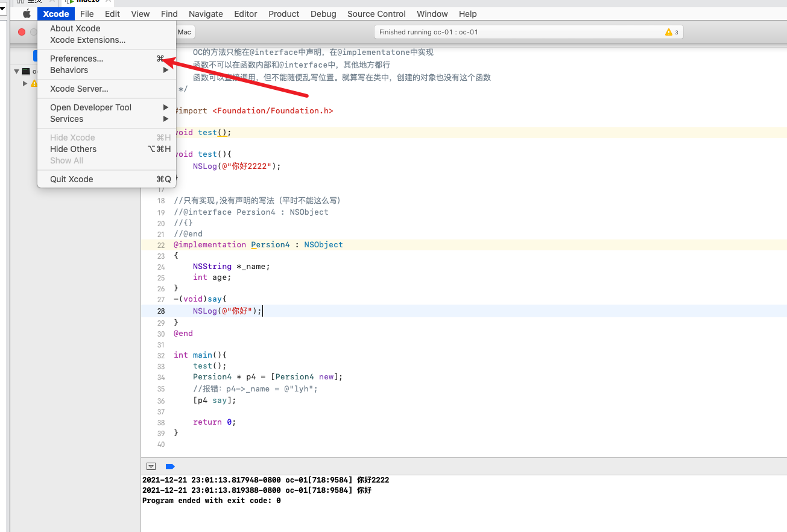Click line number 28 in the gutter
Screen dimensions: 787x532
click(161, 311)
